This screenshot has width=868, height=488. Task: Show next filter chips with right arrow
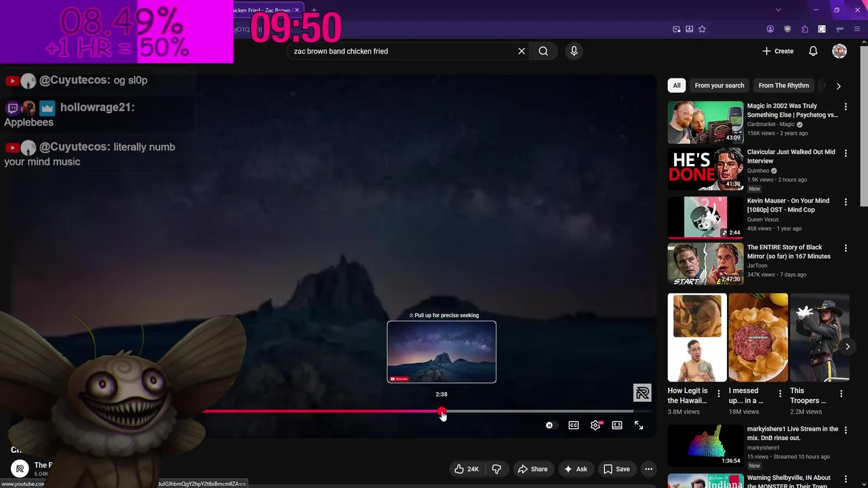click(x=838, y=86)
